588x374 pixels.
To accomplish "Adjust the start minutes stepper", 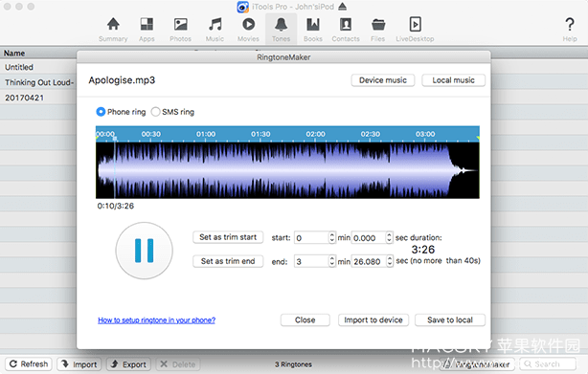I will [332, 238].
